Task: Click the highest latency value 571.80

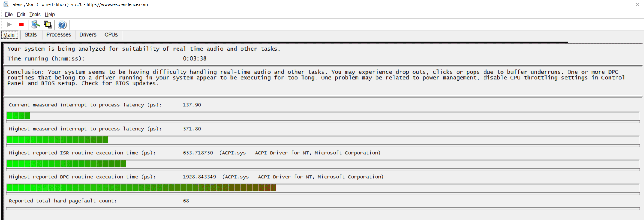Action: [x=192, y=129]
